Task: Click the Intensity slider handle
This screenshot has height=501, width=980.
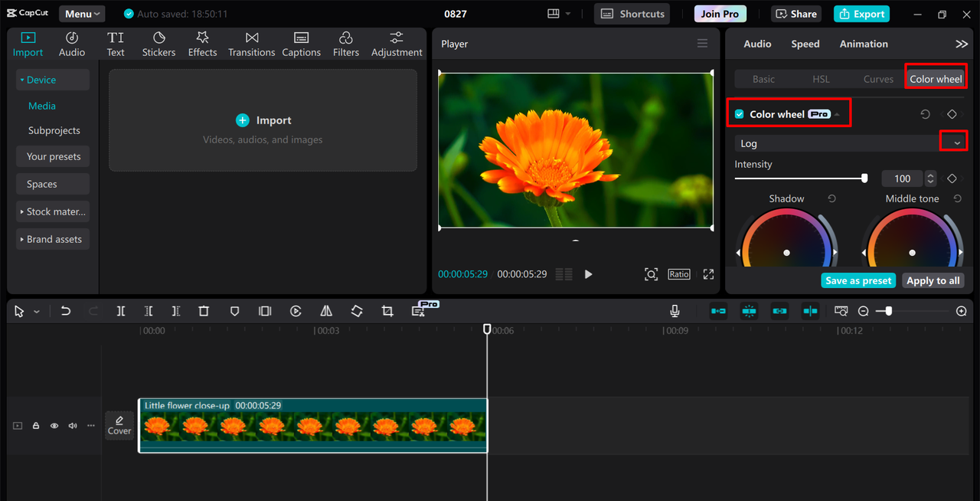Action: point(864,178)
